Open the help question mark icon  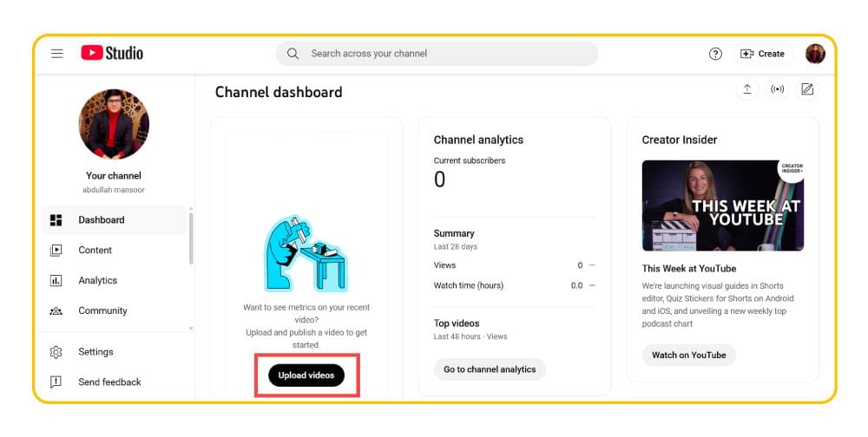[x=715, y=54]
